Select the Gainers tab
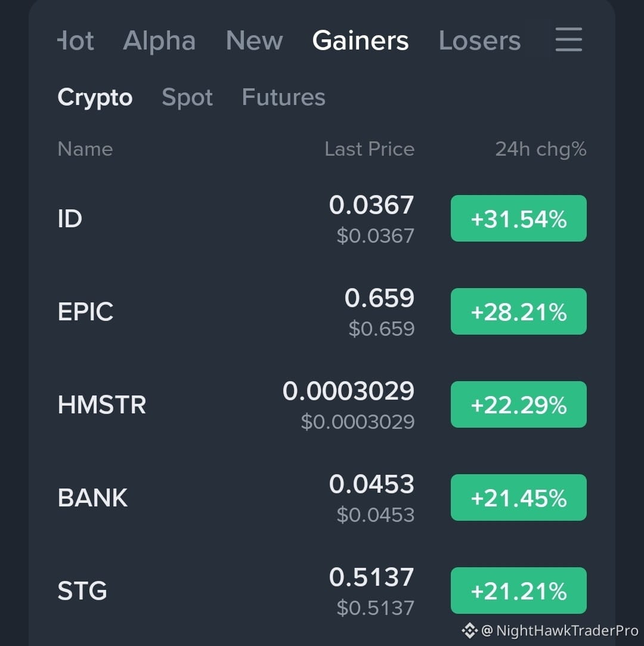Screen dimensions: 644x646 point(360,41)
